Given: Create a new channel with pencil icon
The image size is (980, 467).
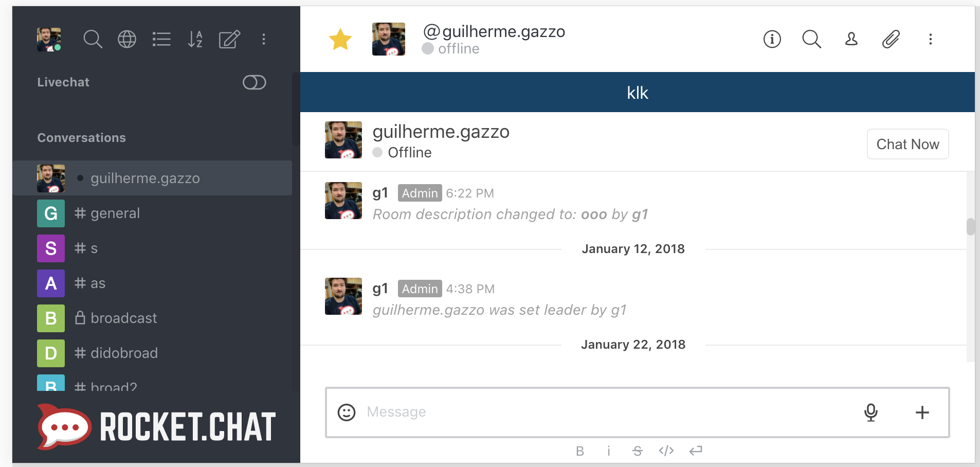Looking at the screenshot, I should coord(229,39).
